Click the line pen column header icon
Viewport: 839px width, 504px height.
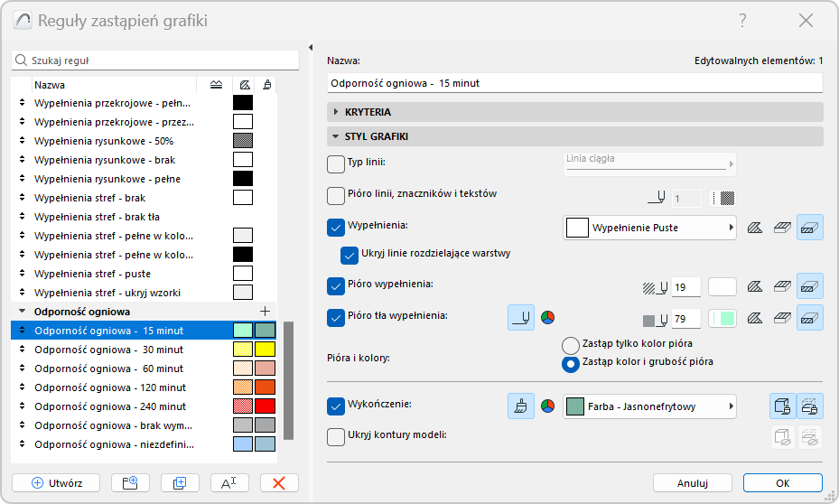[216, 85]
